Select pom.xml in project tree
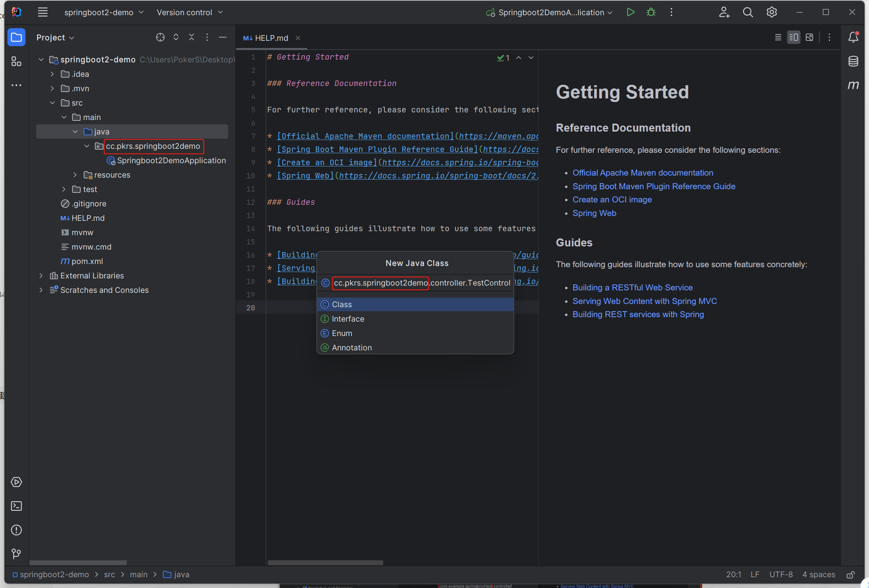Image resolution: width=869 pixels, height=588 pixels. 82,261
